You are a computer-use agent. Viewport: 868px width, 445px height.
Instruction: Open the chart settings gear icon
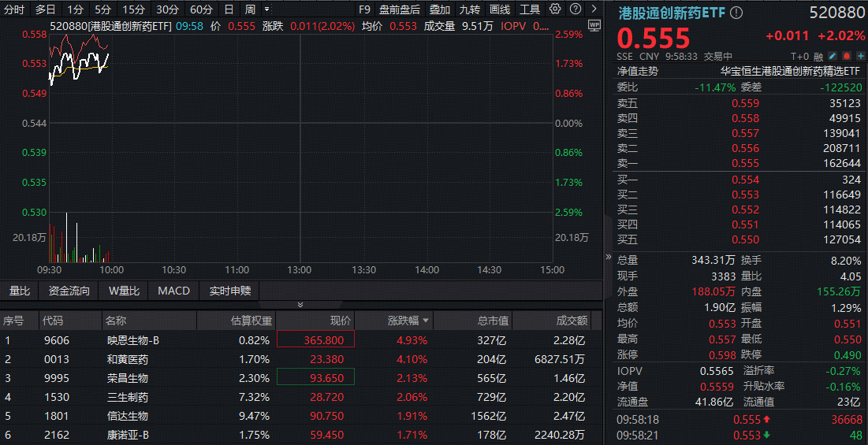[555, 9]
